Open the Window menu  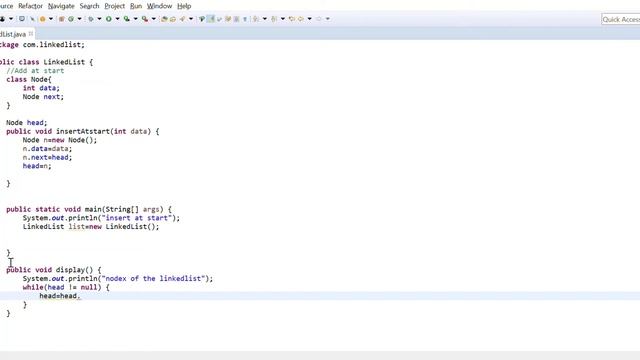tap(159, 6)
